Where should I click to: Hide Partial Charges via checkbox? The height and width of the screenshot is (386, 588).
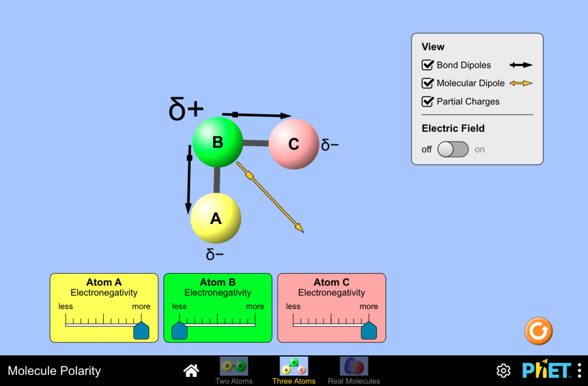coord(428,102)
